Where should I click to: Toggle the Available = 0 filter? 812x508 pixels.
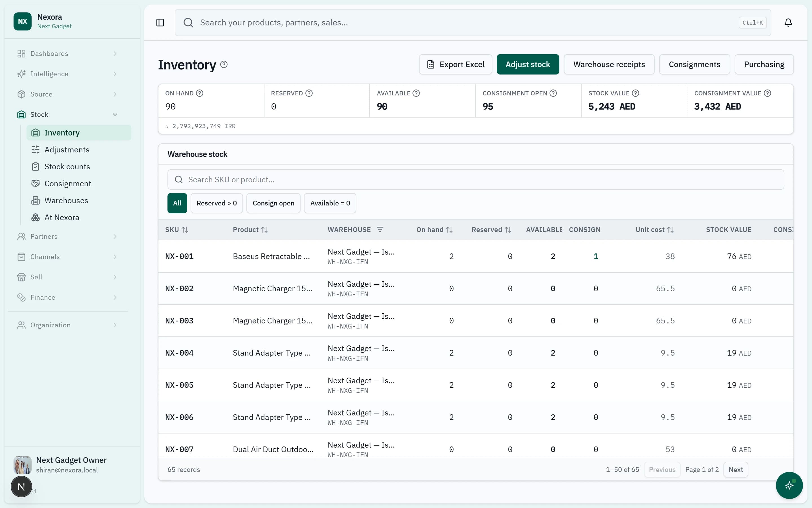(x=330, y=203)
